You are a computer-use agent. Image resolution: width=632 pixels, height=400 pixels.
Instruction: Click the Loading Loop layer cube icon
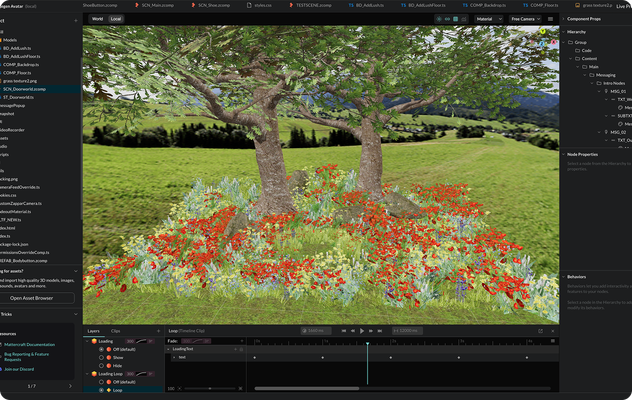[x=94, y=374]
